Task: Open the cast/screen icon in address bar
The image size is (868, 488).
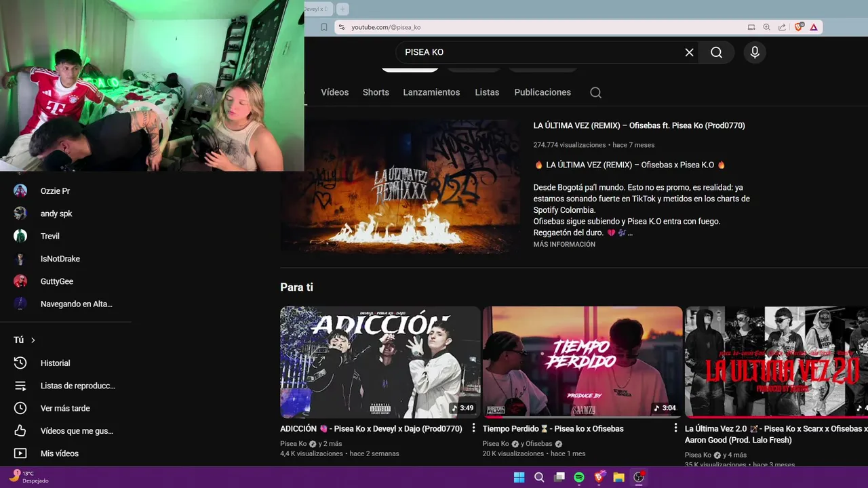Action: (x=751, y=27)
